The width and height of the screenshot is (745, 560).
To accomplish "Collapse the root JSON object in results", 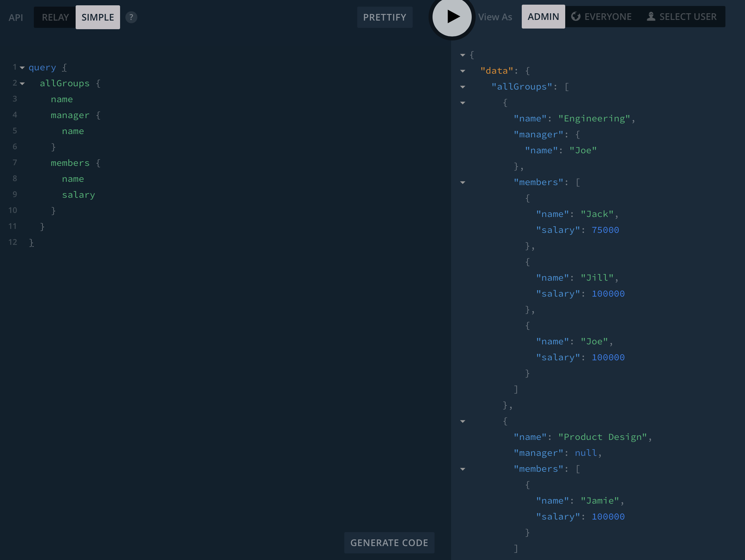I will coord(462,55).
